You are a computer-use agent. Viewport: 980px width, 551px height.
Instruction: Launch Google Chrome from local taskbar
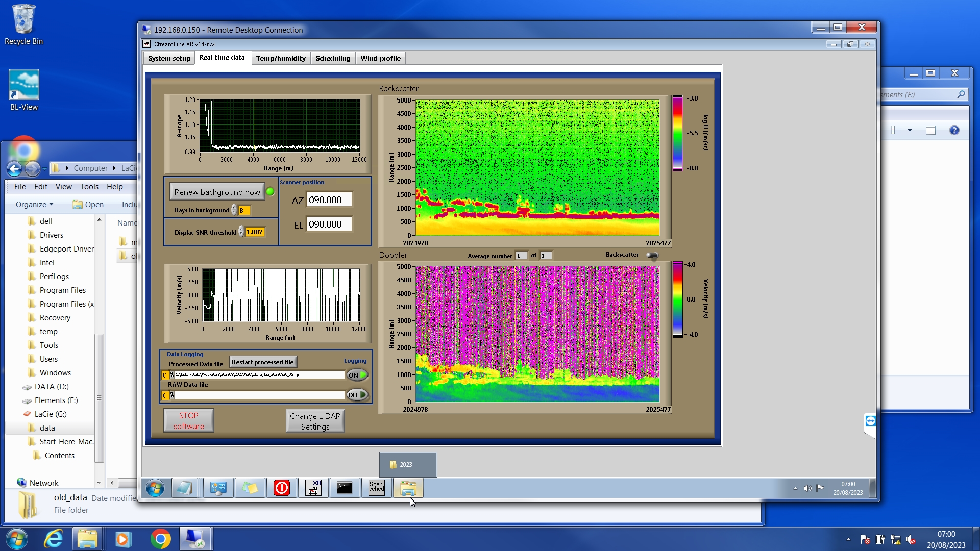point(160,539)
